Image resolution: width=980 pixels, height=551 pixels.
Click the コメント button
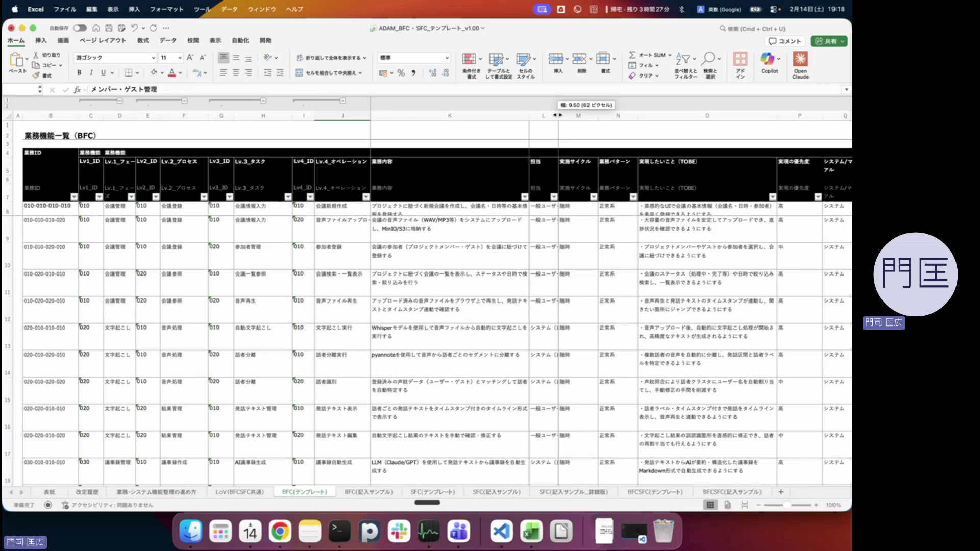coord(785,41)
